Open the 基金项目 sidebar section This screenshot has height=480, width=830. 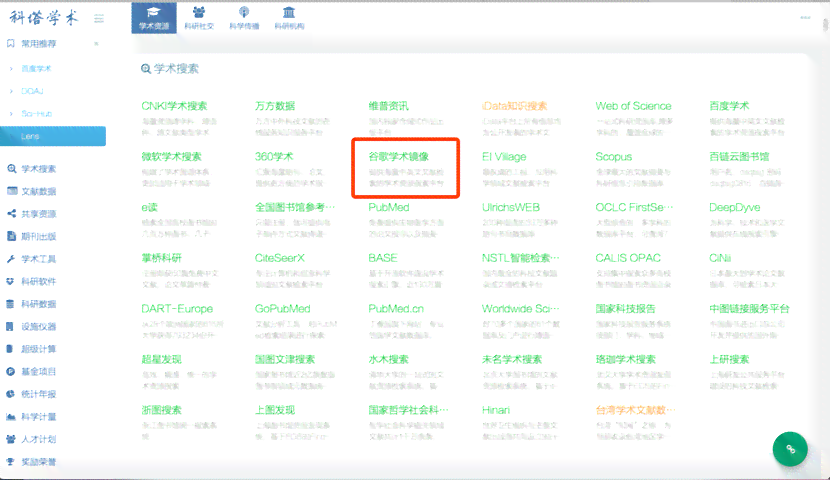point(32,372)
